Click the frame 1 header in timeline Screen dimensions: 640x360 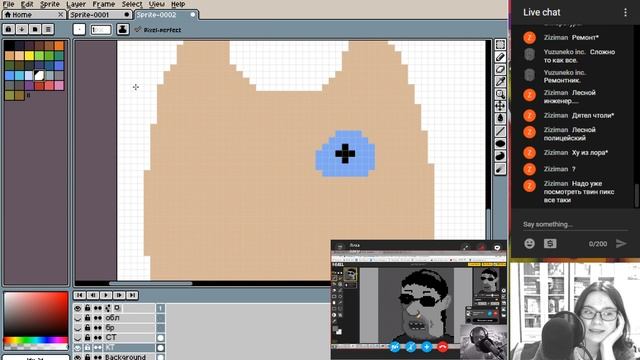click(x=160, y=308)
